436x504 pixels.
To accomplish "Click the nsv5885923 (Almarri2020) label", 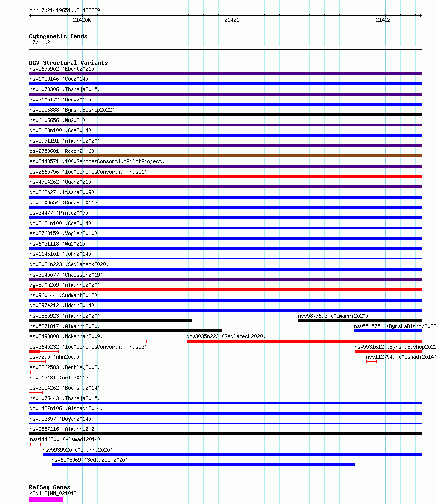I will click(65, 316).
